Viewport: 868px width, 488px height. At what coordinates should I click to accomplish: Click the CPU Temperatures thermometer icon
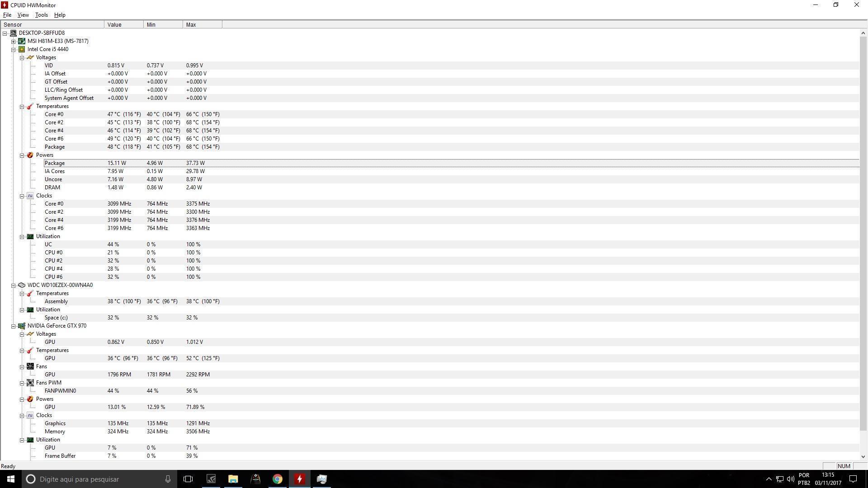pos(30,106)
